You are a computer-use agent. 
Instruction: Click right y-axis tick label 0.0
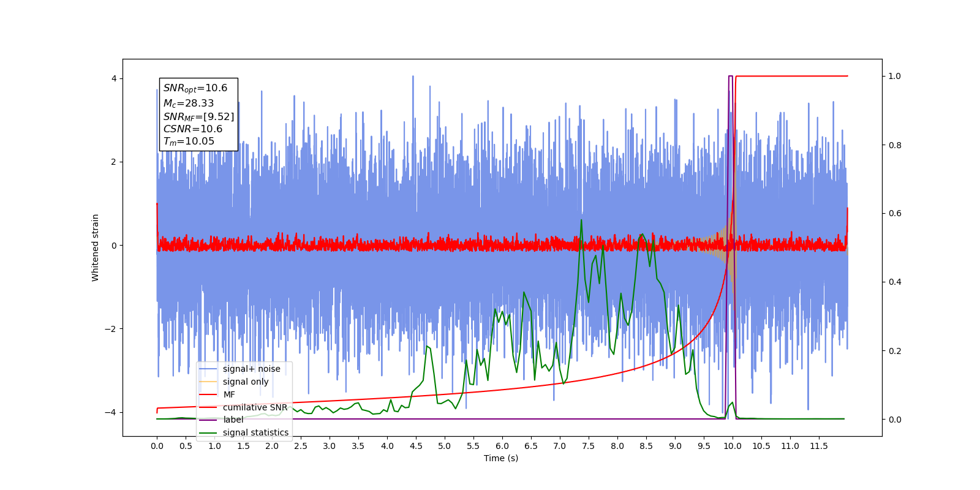click(895, 420)
